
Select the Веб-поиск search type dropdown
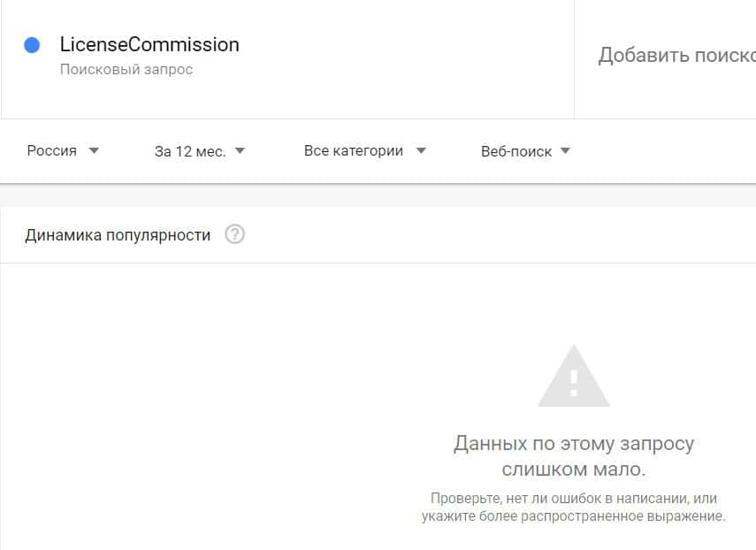[526, 151]
